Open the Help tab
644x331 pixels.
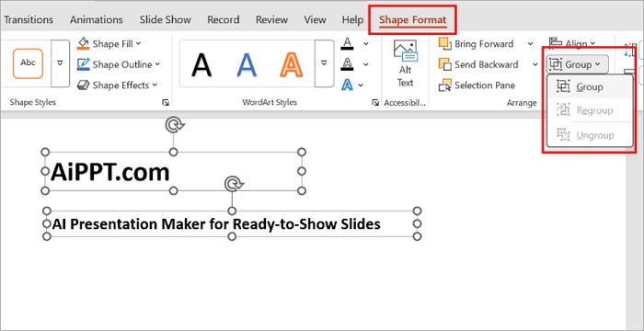point(352,19)
